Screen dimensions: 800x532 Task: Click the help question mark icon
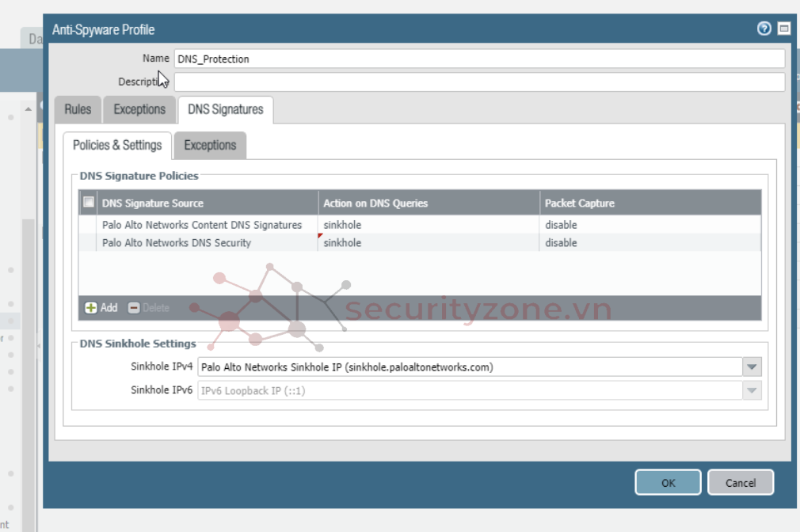click(764, 28)
